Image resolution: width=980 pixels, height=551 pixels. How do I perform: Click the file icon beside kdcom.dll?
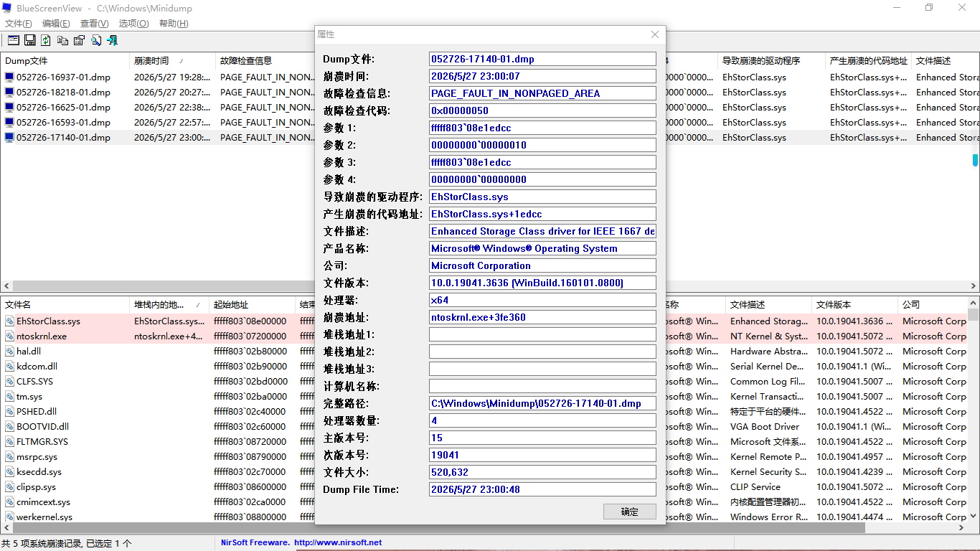coord(9,367)
